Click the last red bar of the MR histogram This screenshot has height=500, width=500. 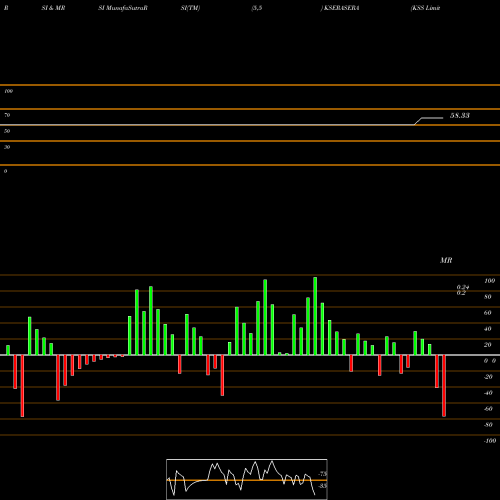coord(444,386)
